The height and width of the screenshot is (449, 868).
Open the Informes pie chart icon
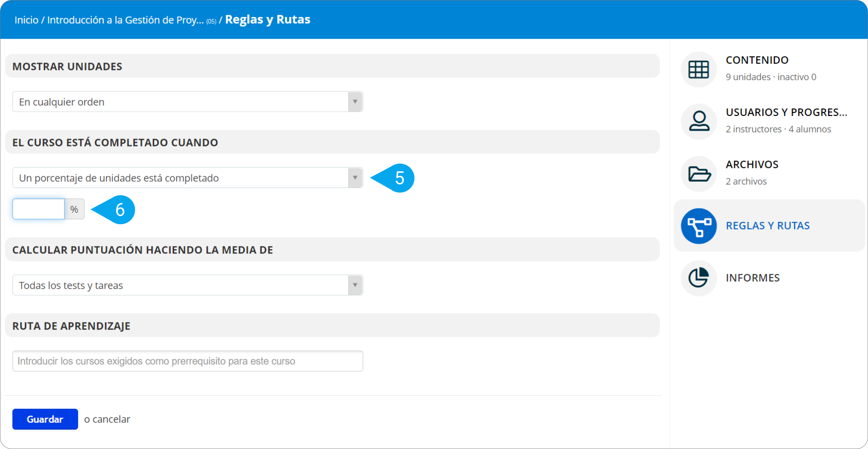tap(698, 278)
